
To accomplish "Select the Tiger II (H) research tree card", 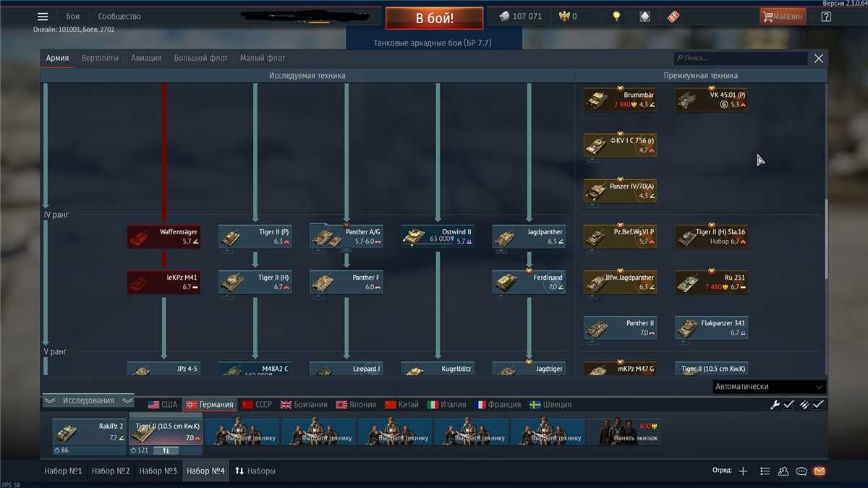I will (255, 282).
